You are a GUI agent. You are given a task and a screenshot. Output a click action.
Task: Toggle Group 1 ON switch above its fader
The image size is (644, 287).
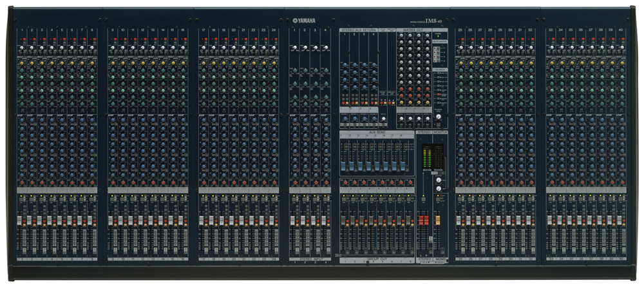coord(343,199)
